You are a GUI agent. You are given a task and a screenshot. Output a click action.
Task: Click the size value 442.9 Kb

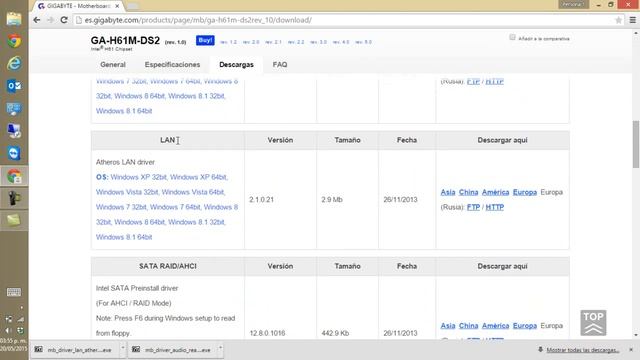335,333
